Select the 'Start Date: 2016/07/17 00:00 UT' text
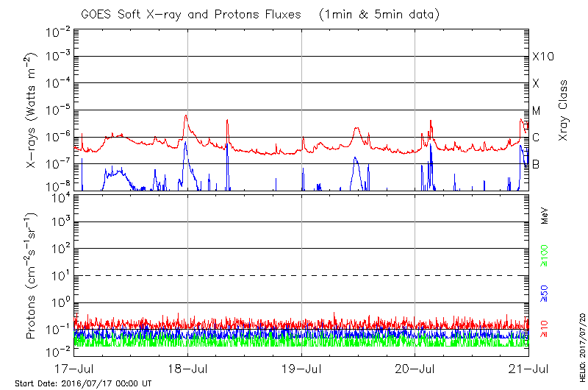This screenshot has width=588, height=390. [83, 383]
